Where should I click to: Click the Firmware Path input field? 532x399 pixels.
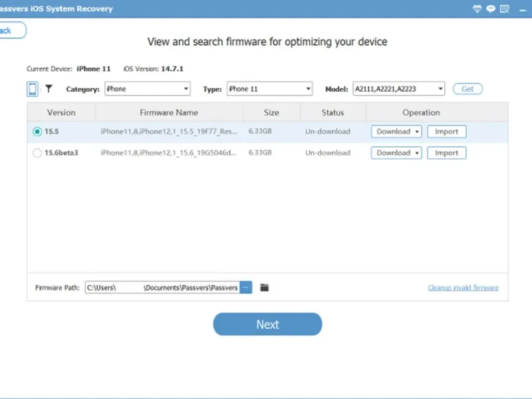coord(162,287)
